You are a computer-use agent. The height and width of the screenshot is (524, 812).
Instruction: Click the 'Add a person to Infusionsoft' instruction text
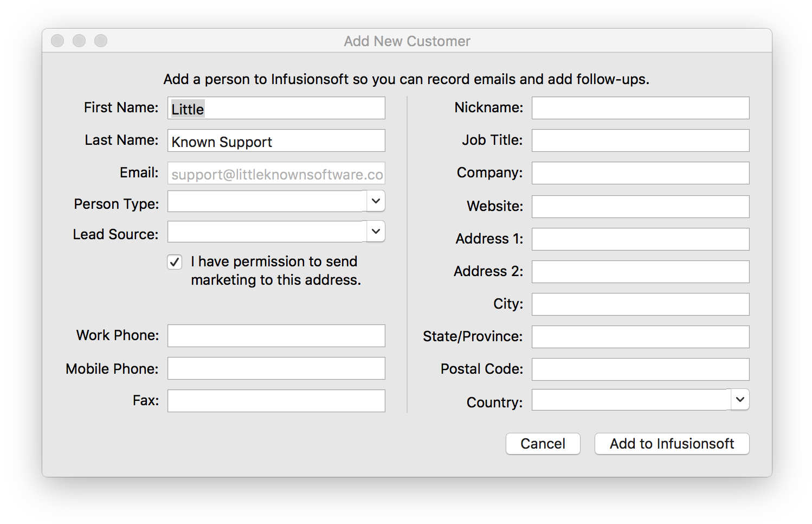coord(407,79)
